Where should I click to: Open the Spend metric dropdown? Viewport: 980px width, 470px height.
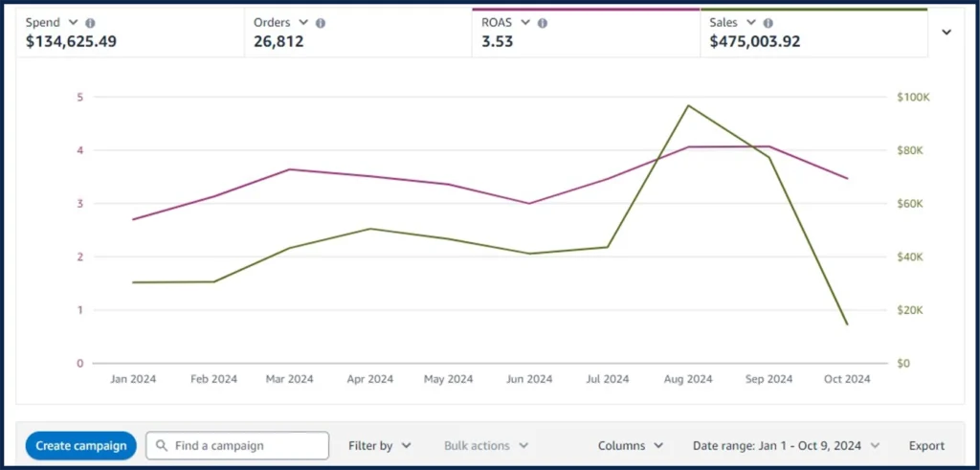[x=74, y=23]
